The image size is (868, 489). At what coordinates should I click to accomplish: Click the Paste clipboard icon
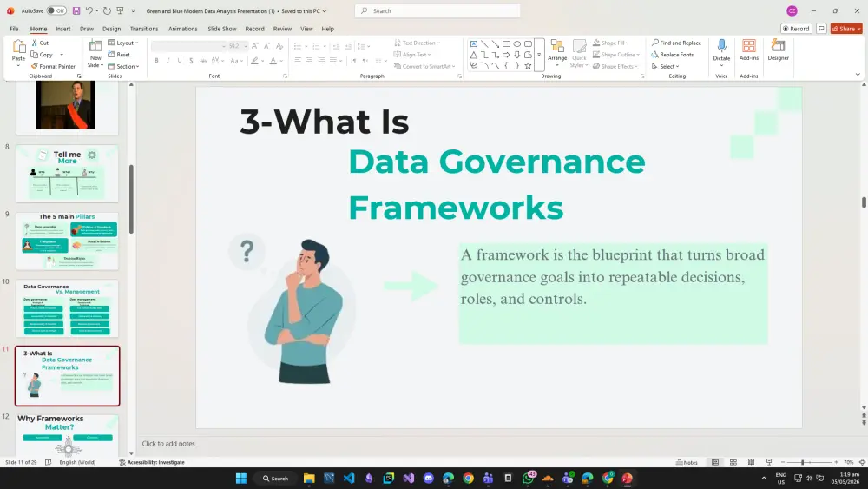[19, 47]
